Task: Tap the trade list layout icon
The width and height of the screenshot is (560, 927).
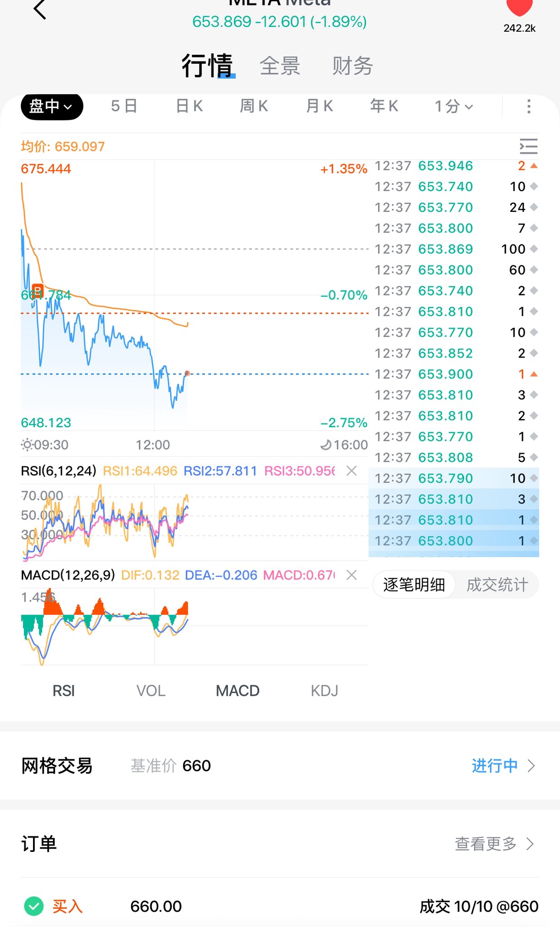Action: 528,146
